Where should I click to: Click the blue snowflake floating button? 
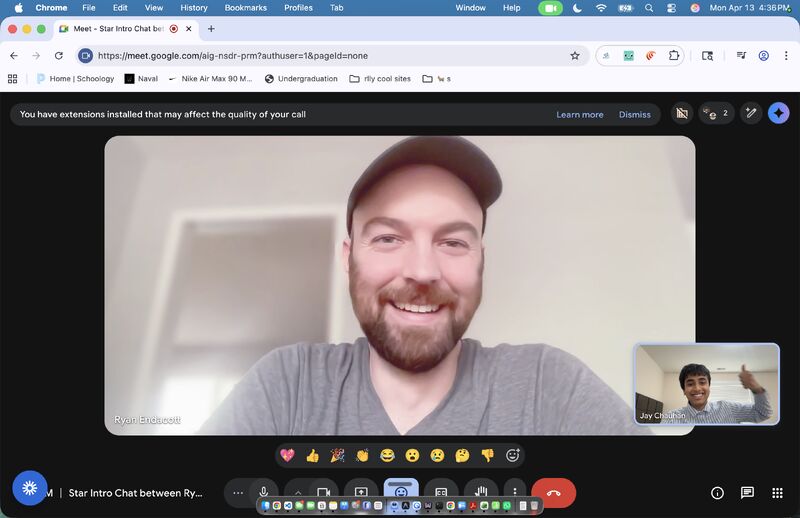tap(30, 488)
